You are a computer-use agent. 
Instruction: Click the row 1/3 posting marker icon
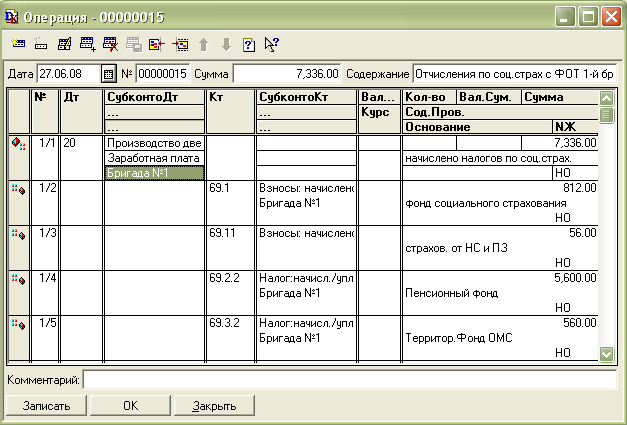18,234
